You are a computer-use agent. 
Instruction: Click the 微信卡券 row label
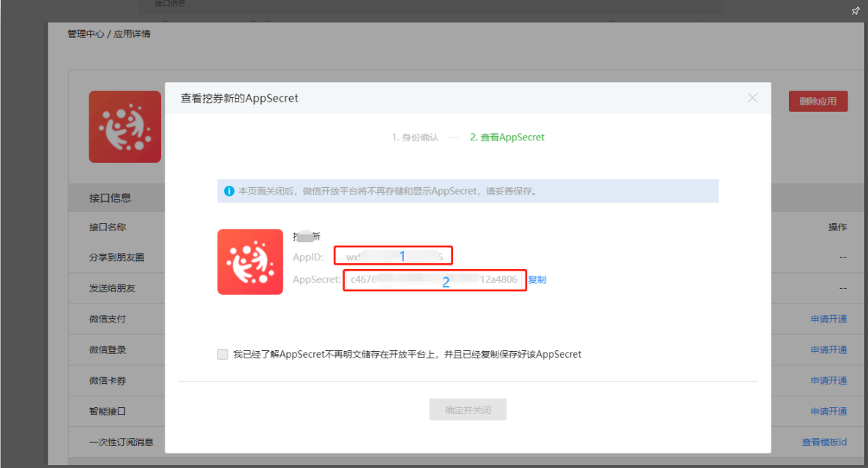pyautogui.click(x=108, y=380)
